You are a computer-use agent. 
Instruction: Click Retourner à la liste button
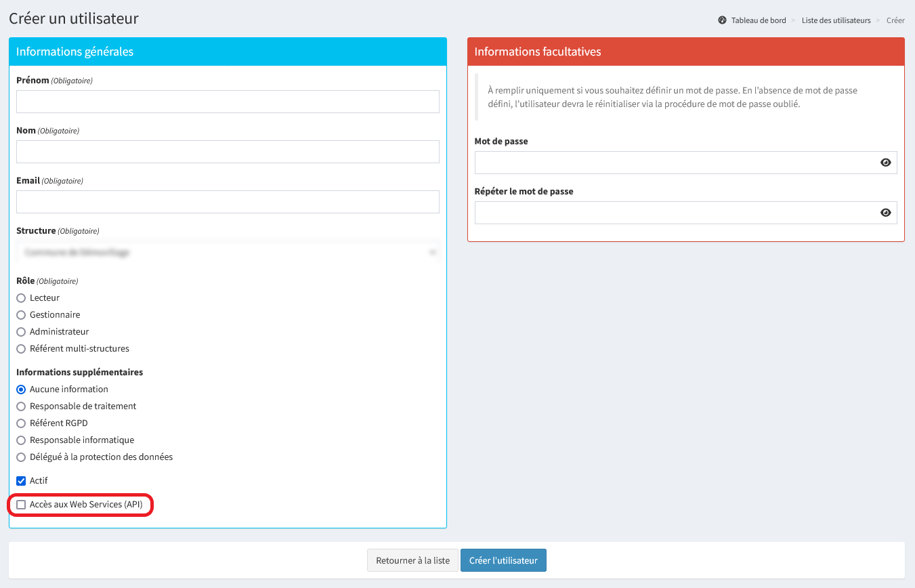coord(412,560)
